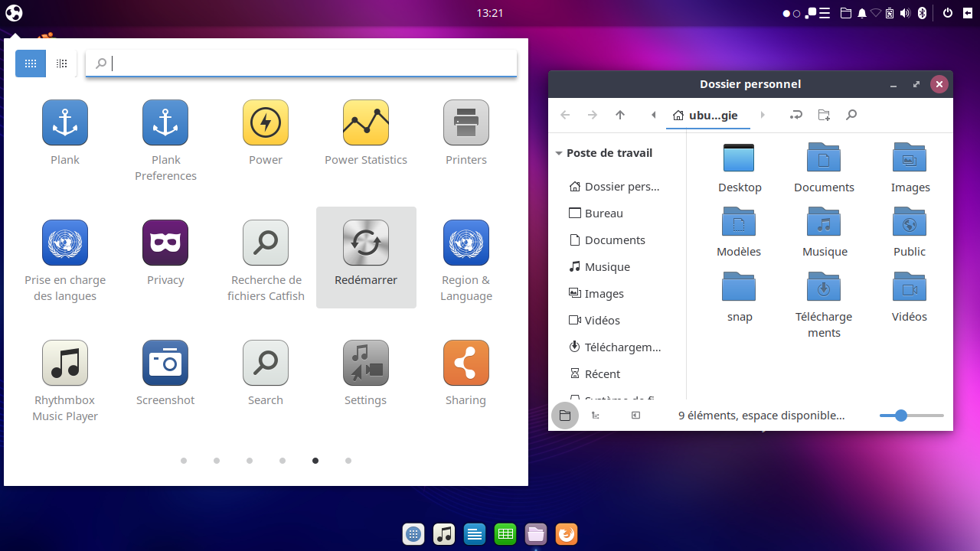Click the ubu...gie home path button

pos(705,115)
